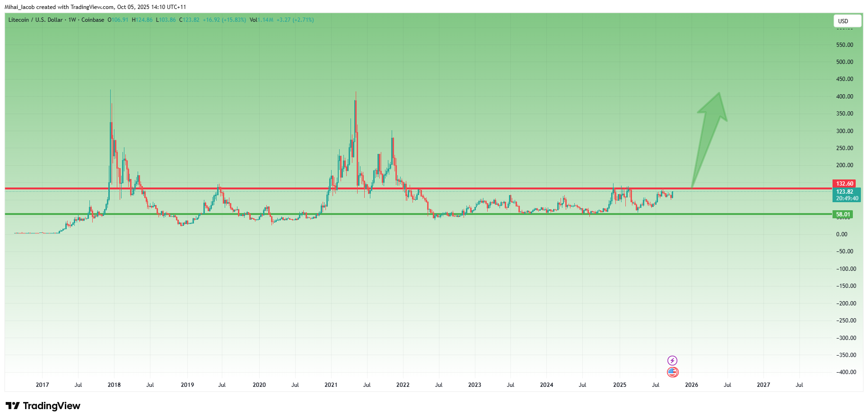Open the USD currency selector
Image resolution: width=868 pixels, height=420 pixels.
tap(847, 21)
